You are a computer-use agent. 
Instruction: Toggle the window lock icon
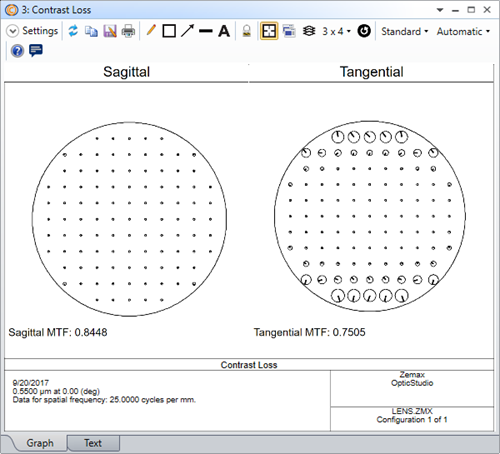(x=247, y=31)
